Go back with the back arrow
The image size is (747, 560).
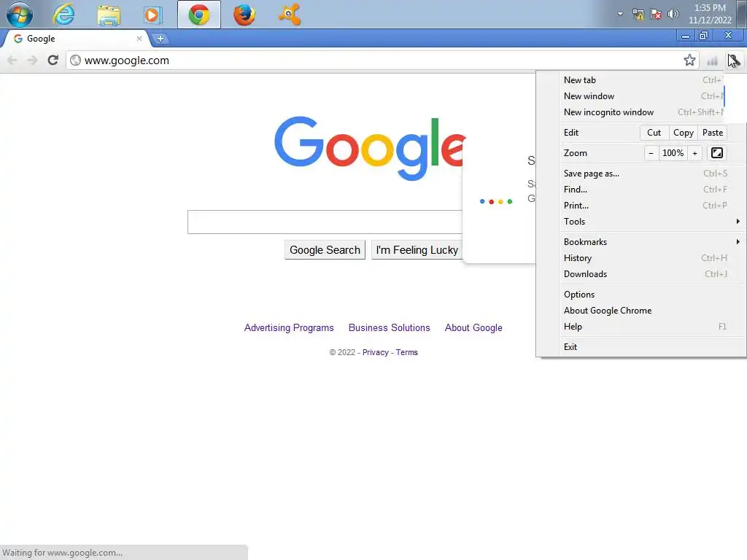click(x=12, y=61)
